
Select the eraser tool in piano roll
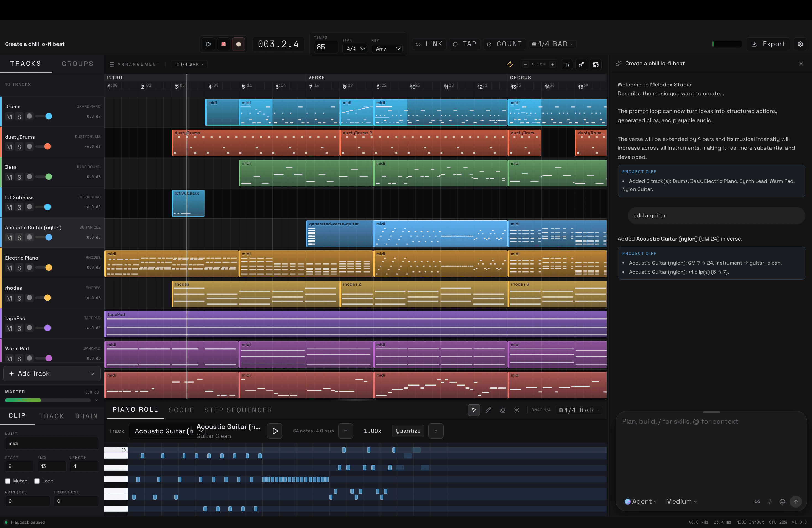(503, 410)
